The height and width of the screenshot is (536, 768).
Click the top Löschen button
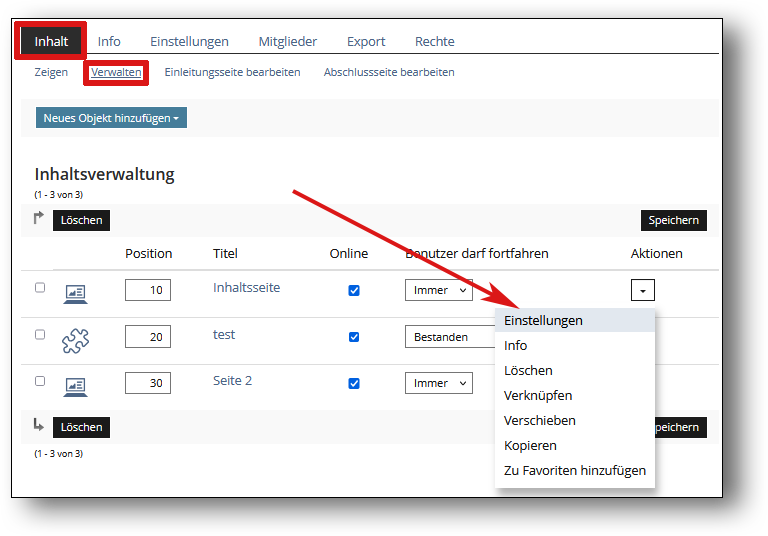(x=81, y=220)
